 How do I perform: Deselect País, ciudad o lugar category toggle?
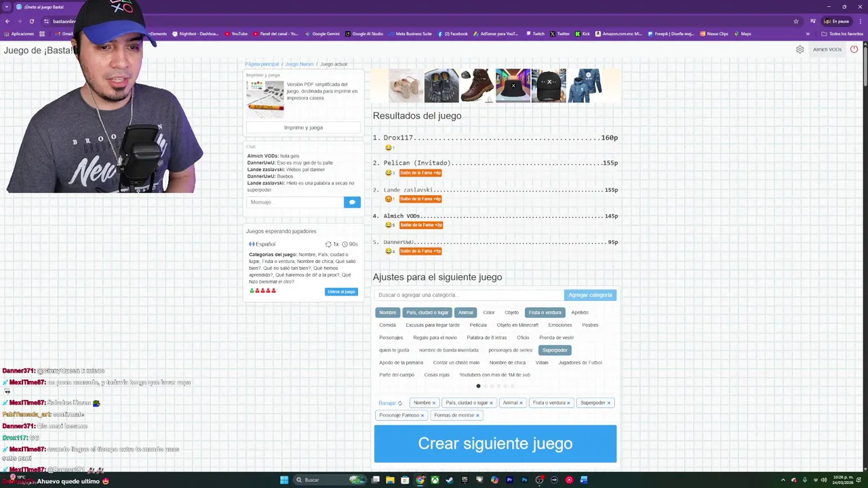(x=427, y=312)
